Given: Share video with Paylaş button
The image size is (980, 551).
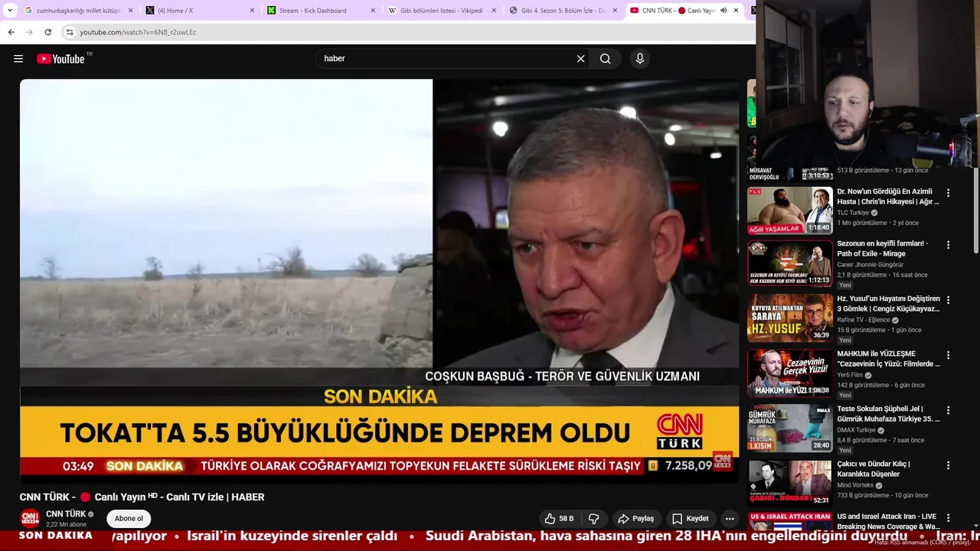Looking at the screenshot, I should [x=636, y=519].
